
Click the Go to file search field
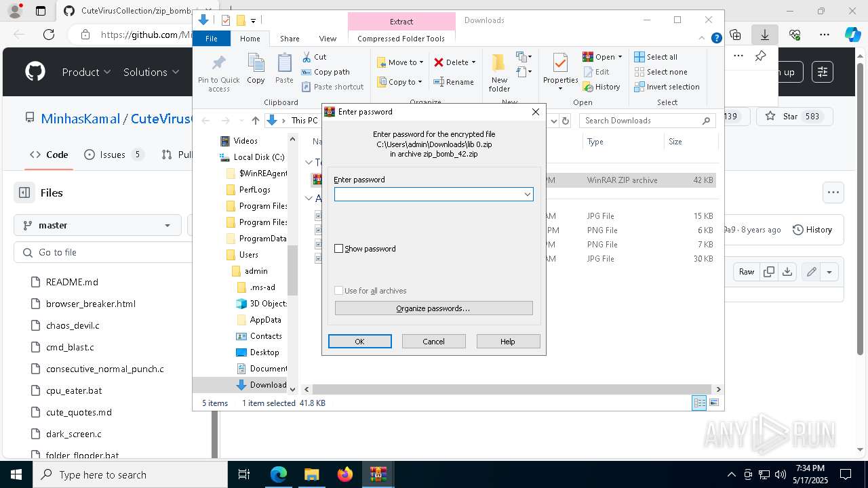point(102,252)
